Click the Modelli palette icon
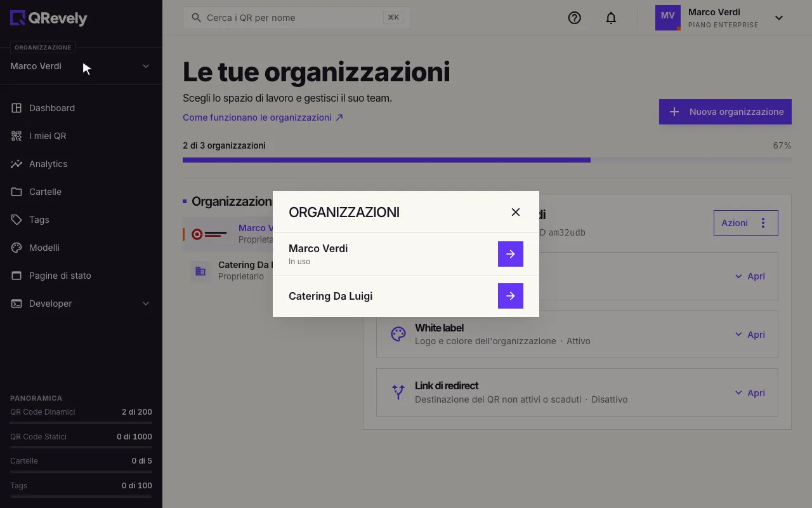Viewport: 812px width, 508px height. coord(16,248)
